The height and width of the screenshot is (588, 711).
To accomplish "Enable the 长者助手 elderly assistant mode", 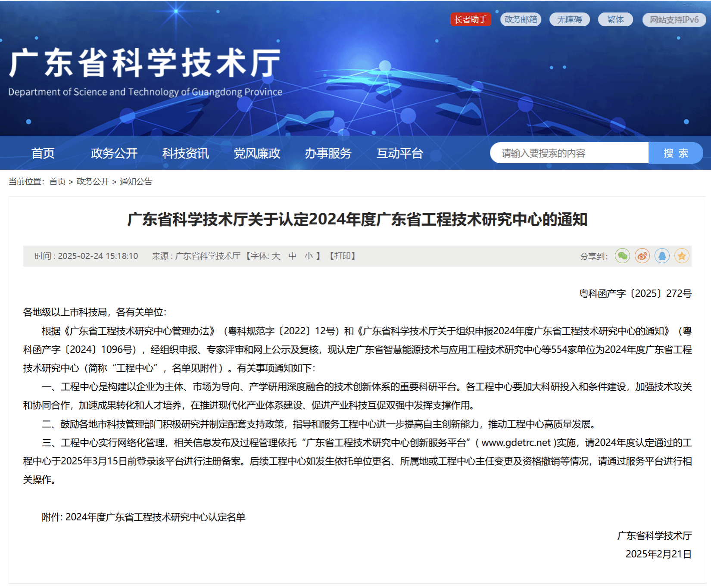I will (471, 19).
